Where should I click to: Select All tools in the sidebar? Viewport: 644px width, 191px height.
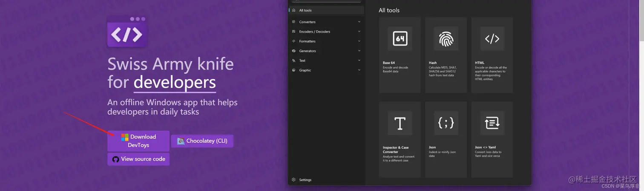coord(327,10)
